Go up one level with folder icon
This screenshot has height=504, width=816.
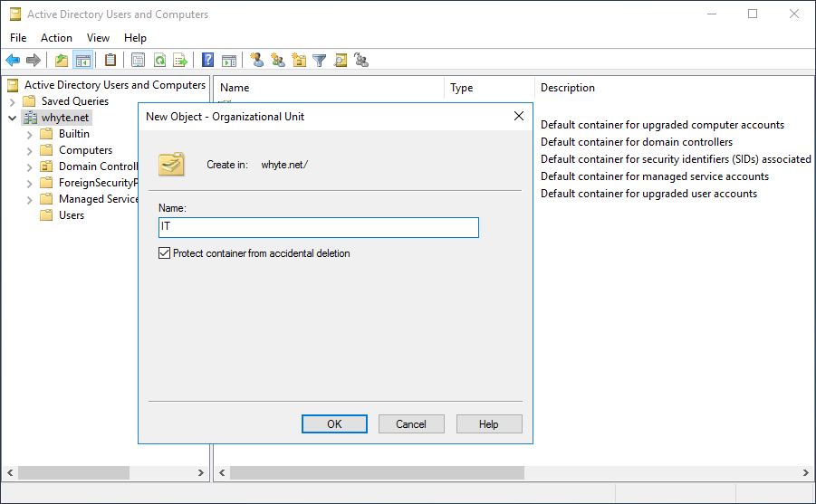[x=62, y=61]
